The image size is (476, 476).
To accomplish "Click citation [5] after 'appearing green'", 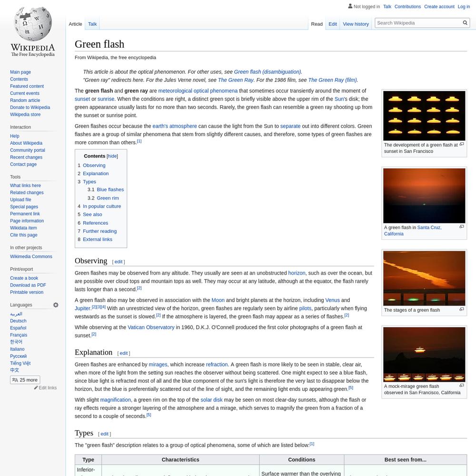I will [351, 387].
